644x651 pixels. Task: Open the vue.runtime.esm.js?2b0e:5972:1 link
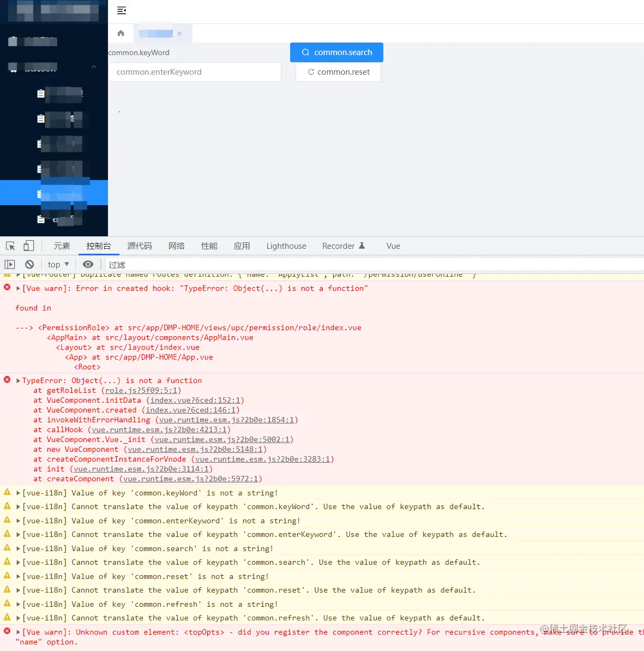point(191,479)
